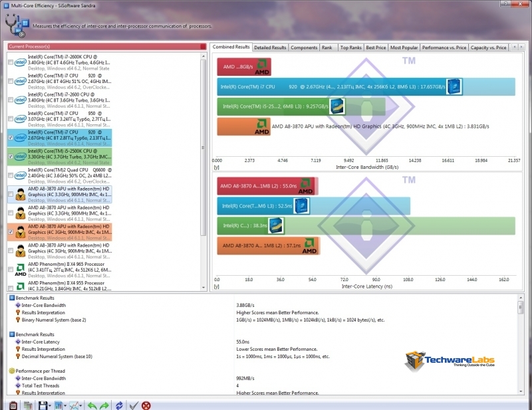Click the blue refresh arrows icon
This screenshot has width=532, height=410.
119,405
